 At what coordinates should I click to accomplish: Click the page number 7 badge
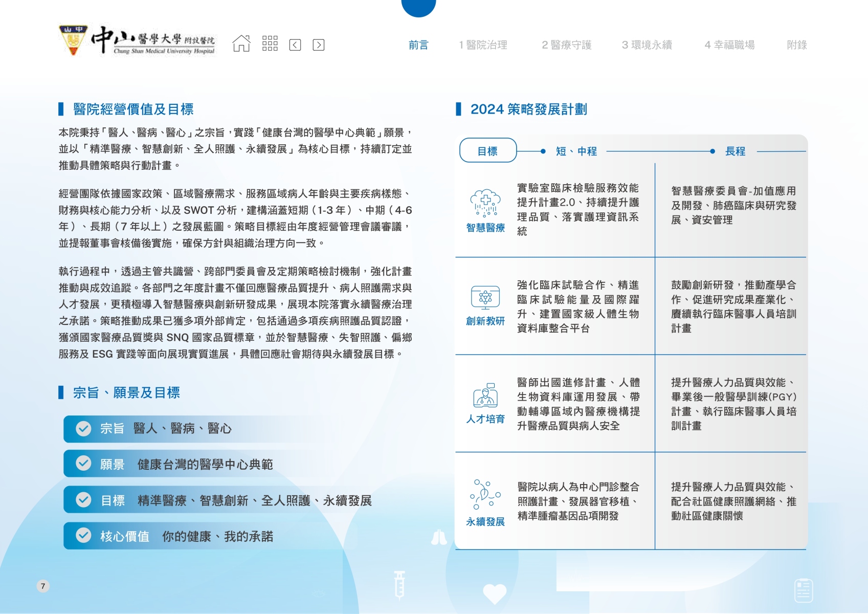[x=43, y=586]
